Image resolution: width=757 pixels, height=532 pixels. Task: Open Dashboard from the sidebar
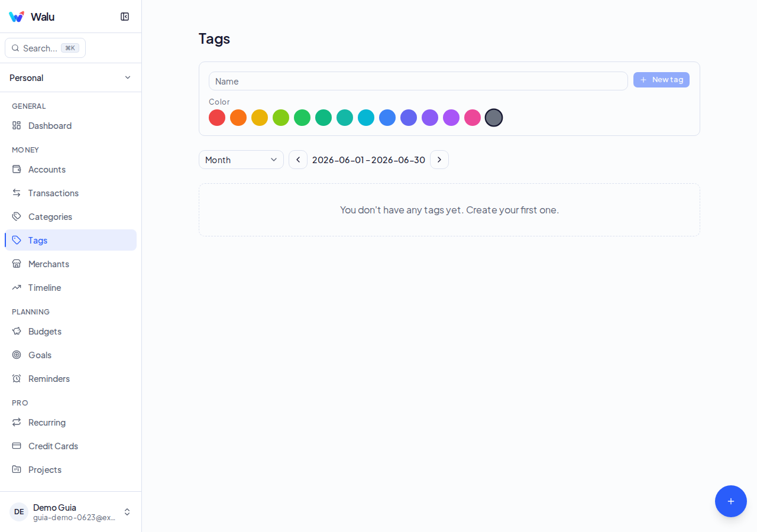[x=70, y=125]
